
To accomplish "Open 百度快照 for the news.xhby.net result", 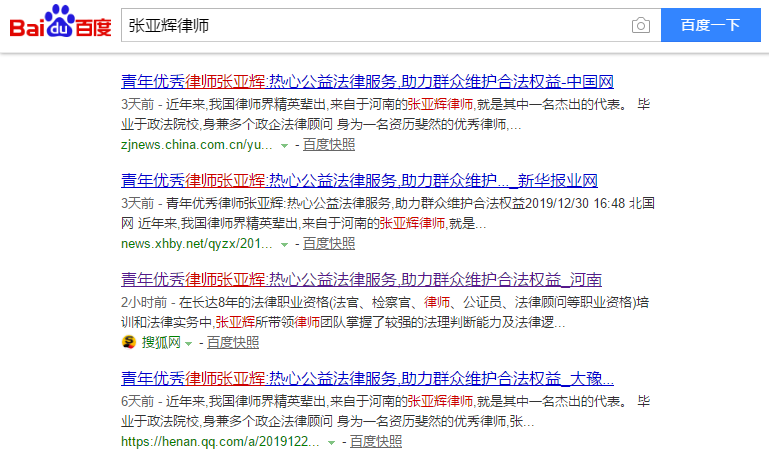I will click(x=329, y=244).
